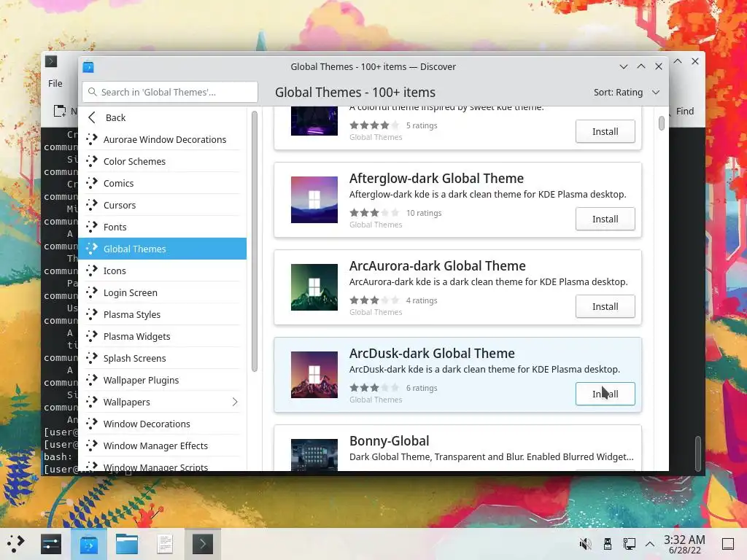Open the removable devices tray icon

(608, 544)
